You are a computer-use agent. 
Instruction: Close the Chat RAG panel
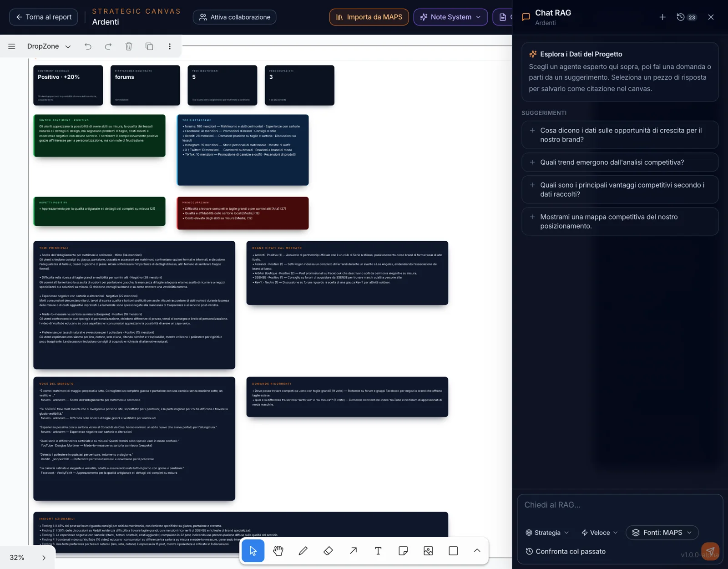click(711, 17)
